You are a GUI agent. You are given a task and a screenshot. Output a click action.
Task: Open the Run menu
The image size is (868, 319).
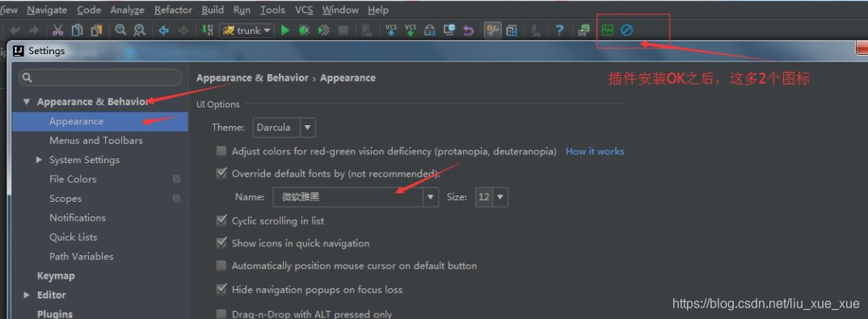(242, 10)
